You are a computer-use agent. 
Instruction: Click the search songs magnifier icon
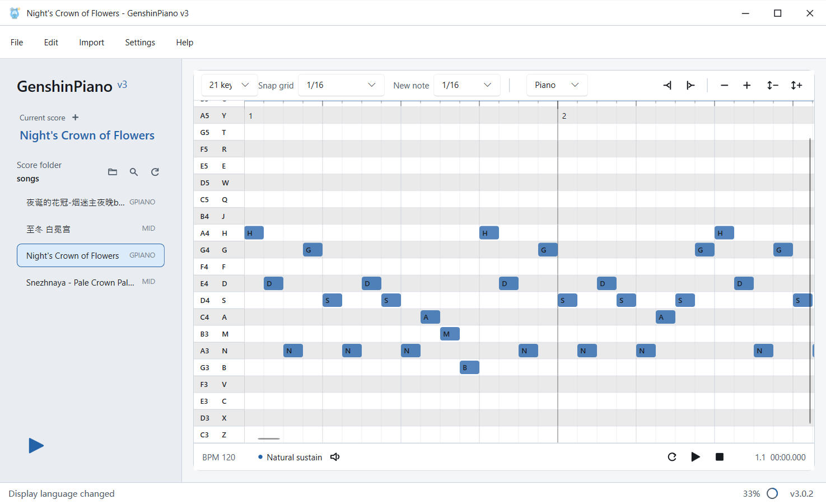[134, 172]
